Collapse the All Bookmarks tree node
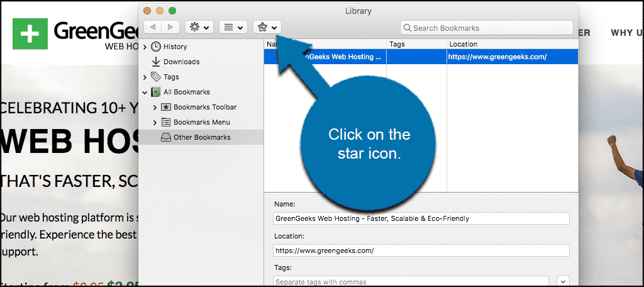This screenshot has width=644, height=287. coord(145,92)
